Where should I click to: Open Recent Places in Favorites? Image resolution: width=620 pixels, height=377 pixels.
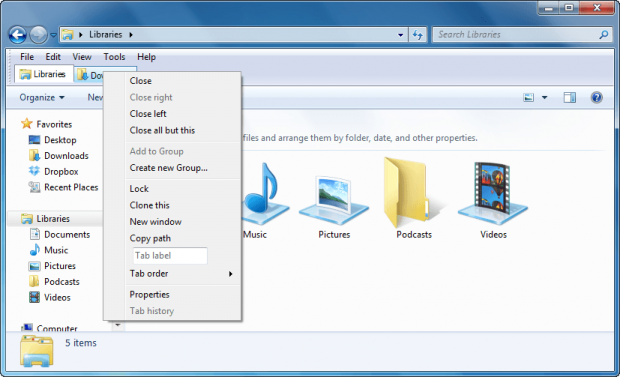pyautogui.click(x=71, y=188)
